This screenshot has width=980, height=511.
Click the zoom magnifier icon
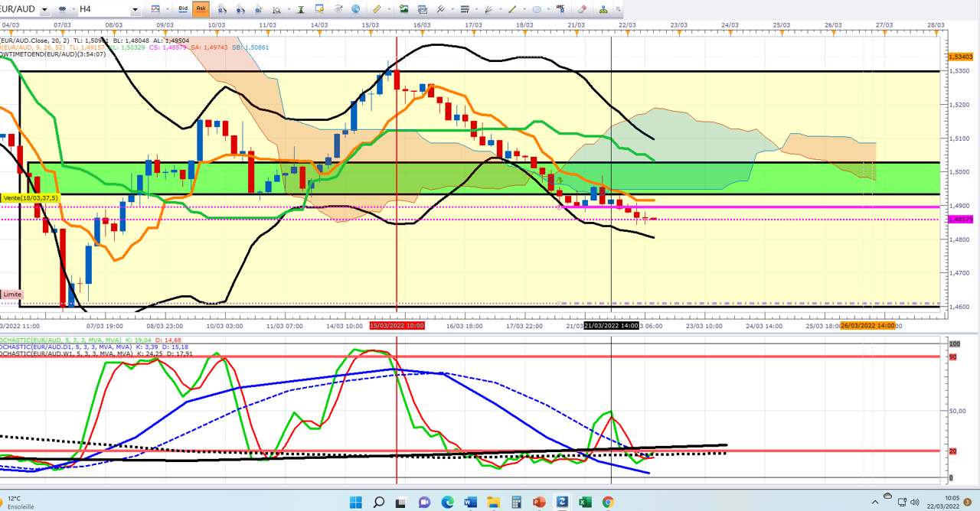[276, 10]
